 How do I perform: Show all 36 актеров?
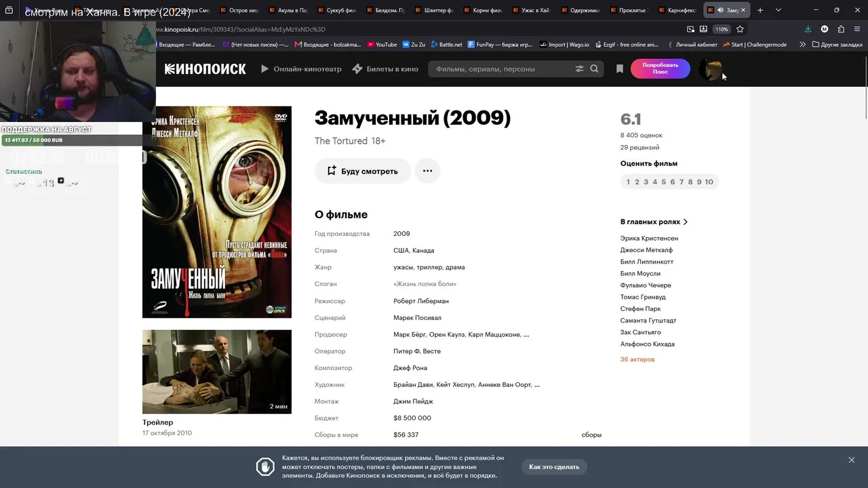click(637, 359)
